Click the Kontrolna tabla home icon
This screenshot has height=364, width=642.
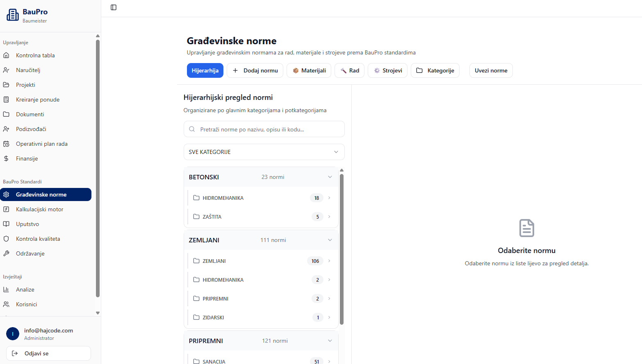6,55
